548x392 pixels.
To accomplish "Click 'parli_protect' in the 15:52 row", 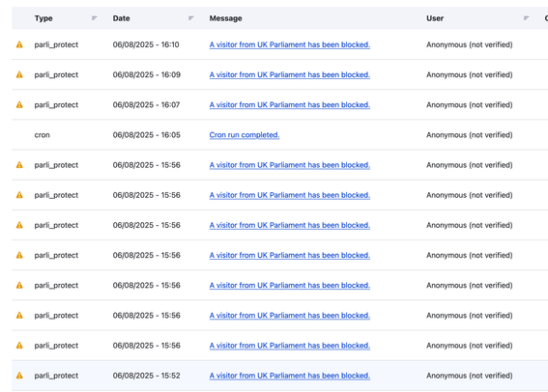I will point(56,376).
